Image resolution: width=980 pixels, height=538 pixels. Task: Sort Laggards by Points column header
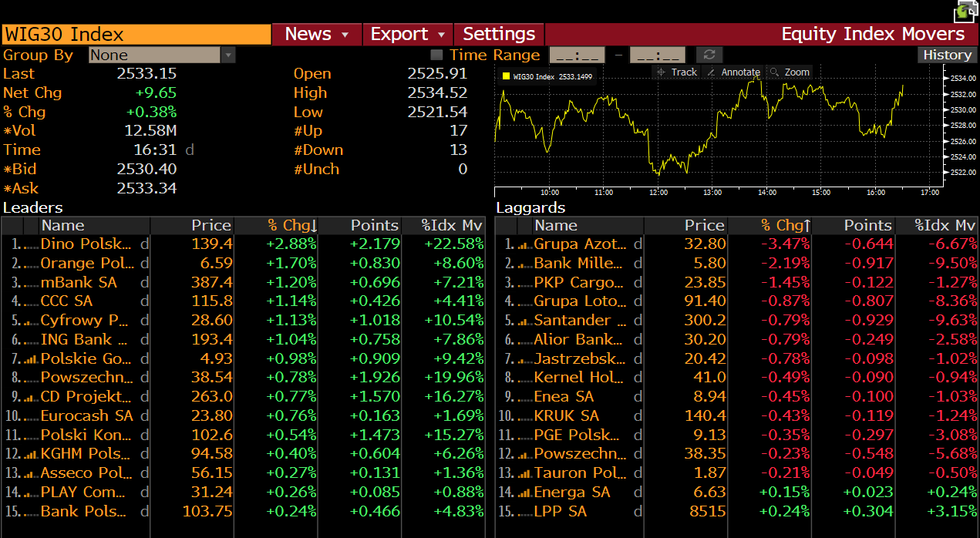pos(867,225)
